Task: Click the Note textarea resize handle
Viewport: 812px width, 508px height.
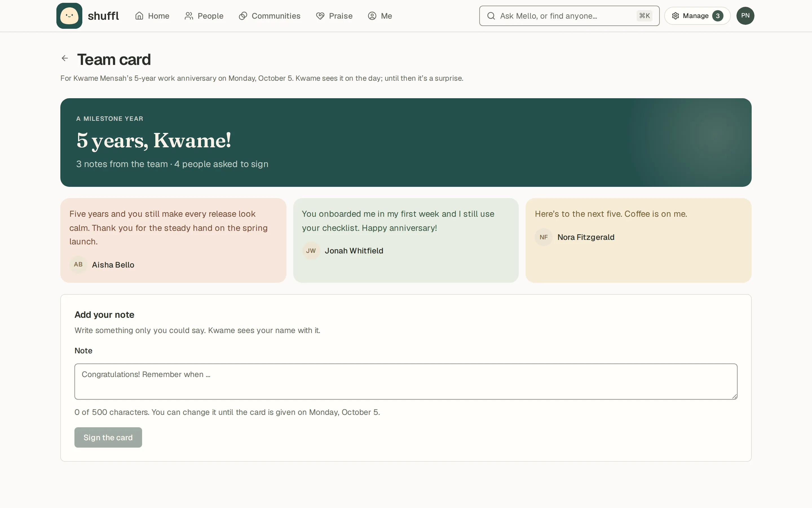Action: (x=734, y=396)
